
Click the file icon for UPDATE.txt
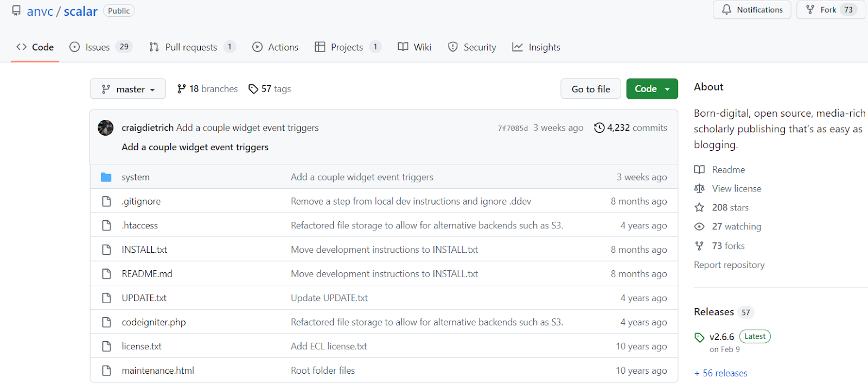(106, 298)
